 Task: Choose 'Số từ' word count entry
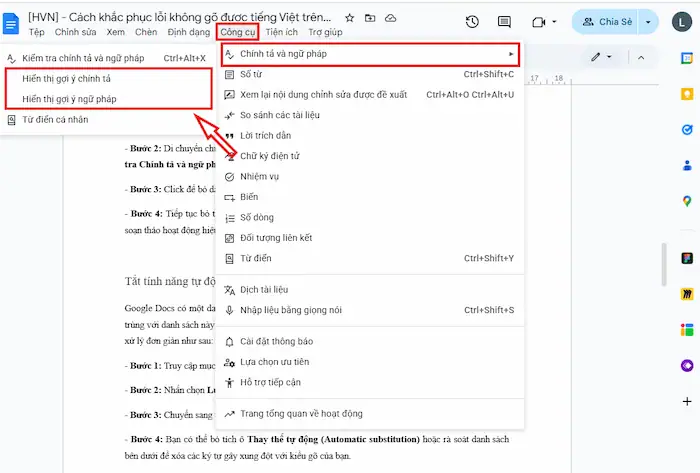(x=252, y=74)
